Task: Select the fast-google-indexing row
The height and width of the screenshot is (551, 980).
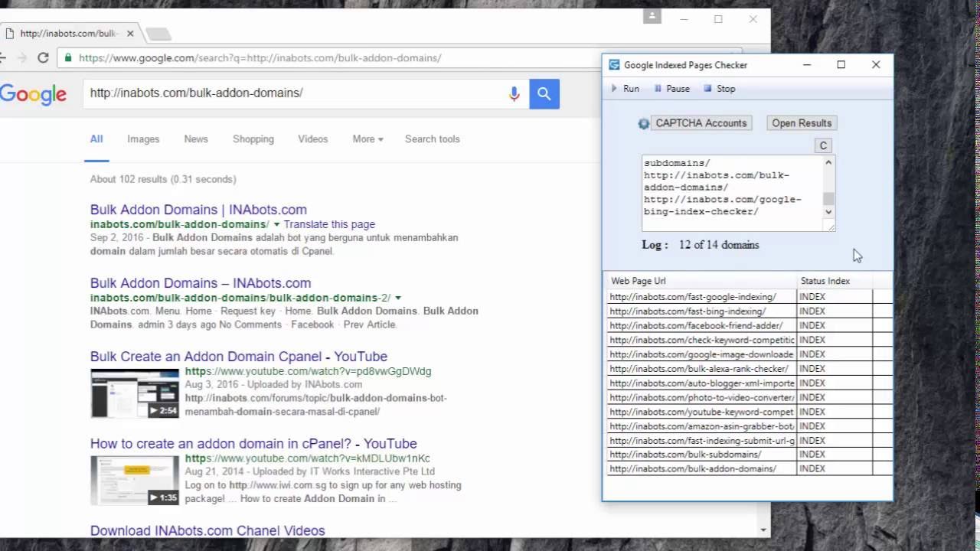Action: coord(750,297)
